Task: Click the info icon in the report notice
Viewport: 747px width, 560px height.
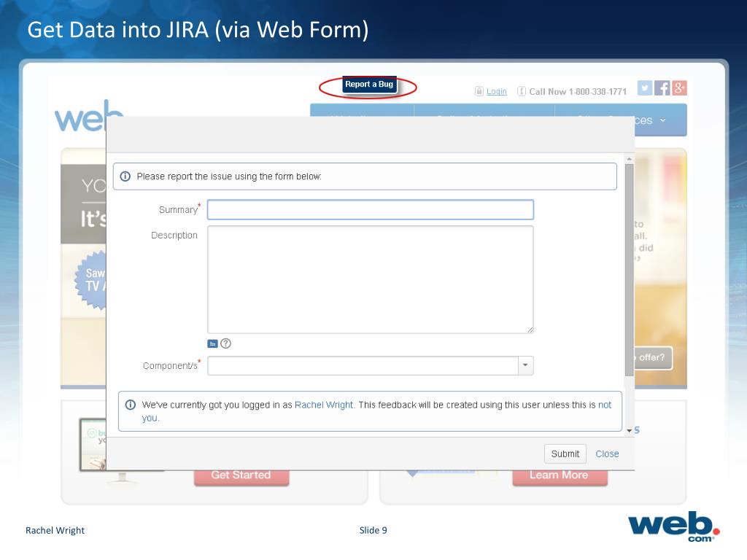Action: point(125,176)
